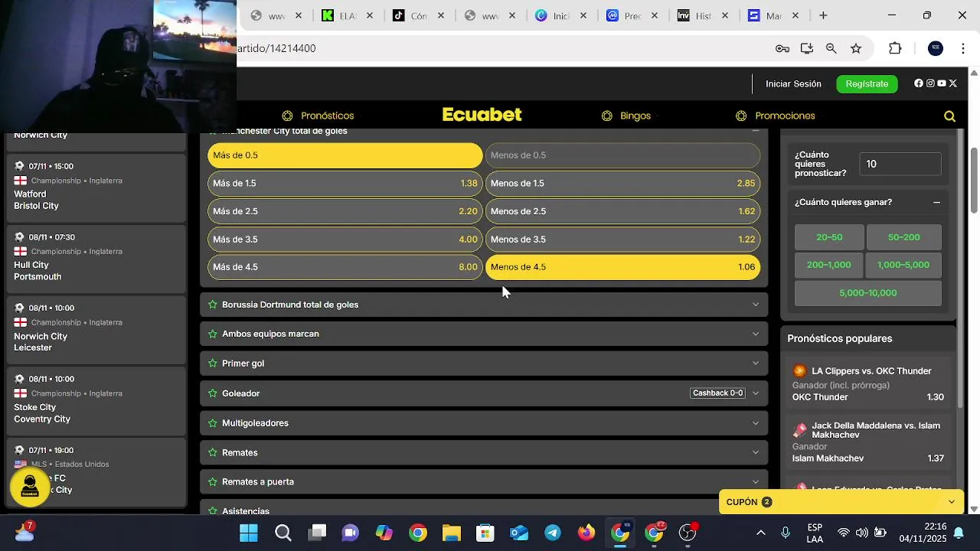Choose the 5,000-10,000 winnings range
980x551 pixels.
tap(868, 293)
